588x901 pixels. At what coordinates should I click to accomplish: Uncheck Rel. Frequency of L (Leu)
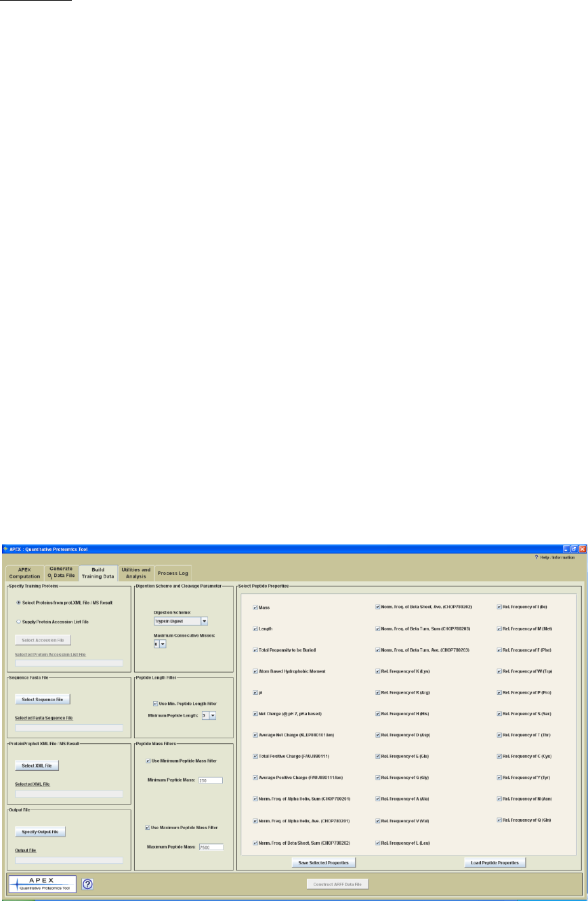point(377,843)
